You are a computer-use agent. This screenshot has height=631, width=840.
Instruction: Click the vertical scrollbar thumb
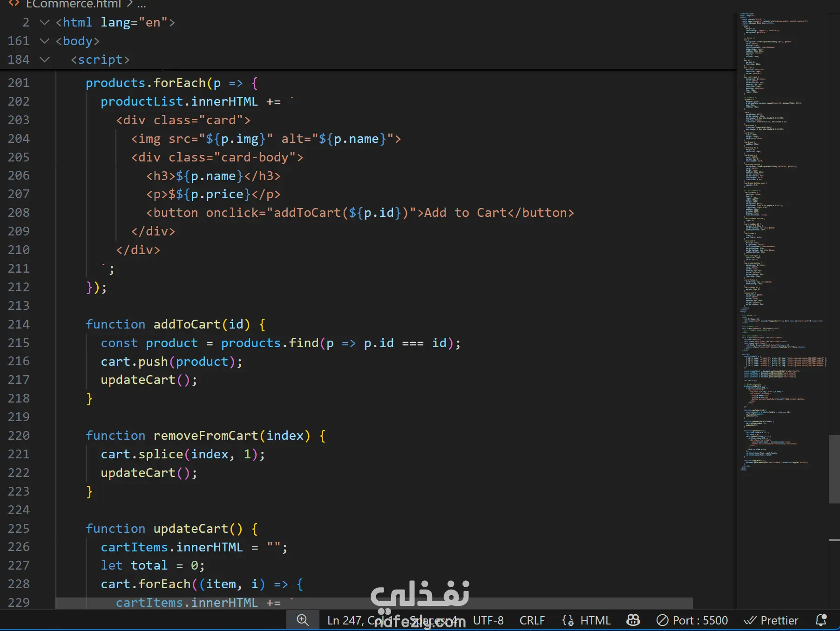(x=834, y=469)
